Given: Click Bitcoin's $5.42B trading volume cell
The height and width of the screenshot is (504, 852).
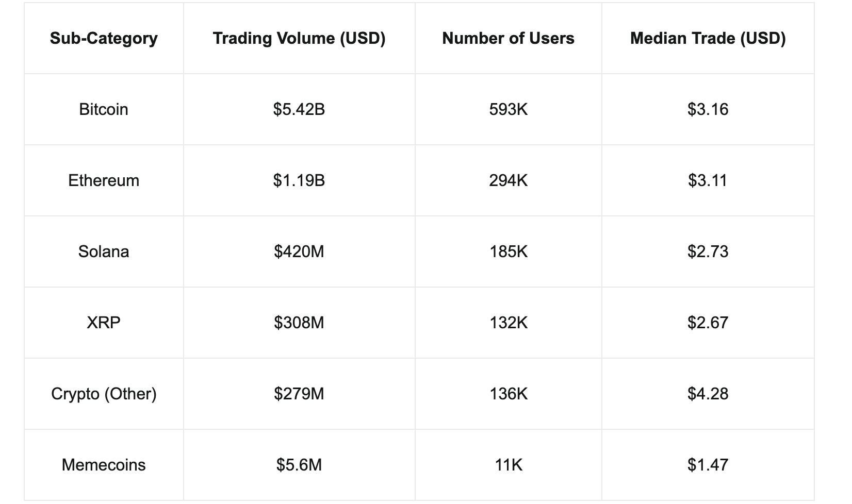Looking at the screenshot, I should point(299,109).
